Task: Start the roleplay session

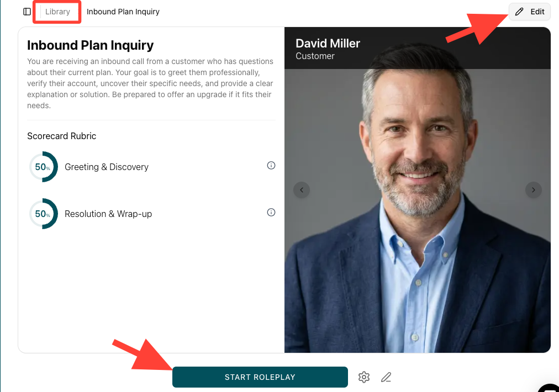Action: point(260,377)
